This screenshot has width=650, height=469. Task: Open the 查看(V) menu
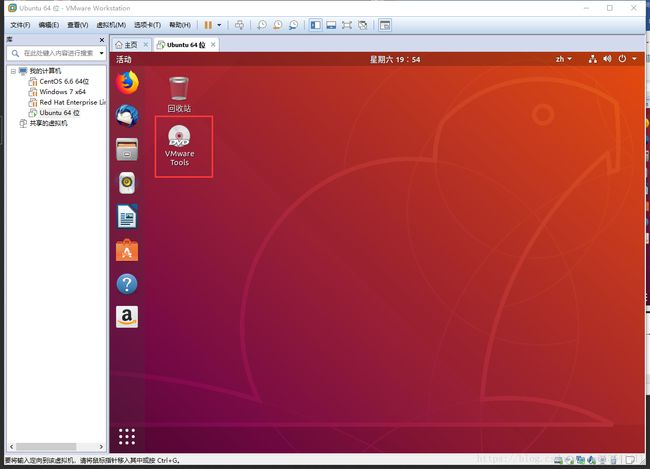tap(78, 25)
